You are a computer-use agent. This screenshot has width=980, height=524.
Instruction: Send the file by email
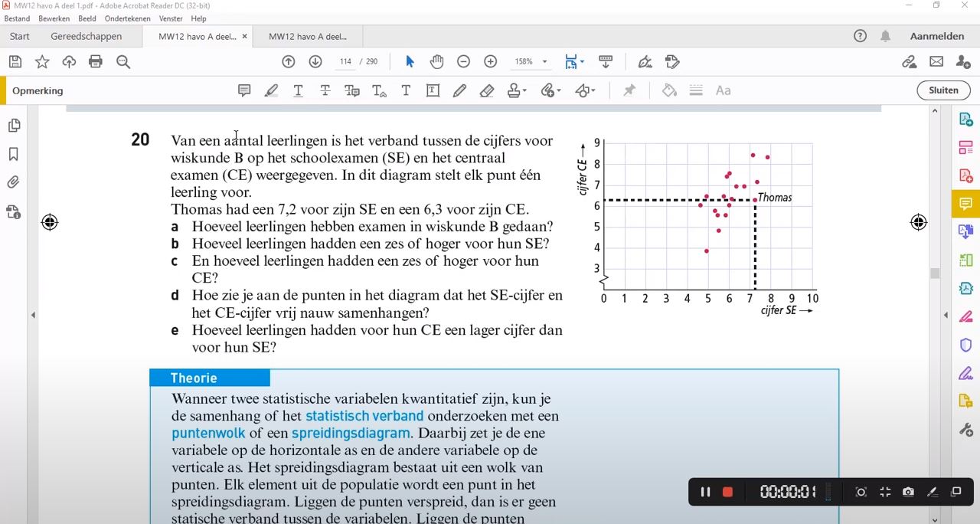[936, 62]
